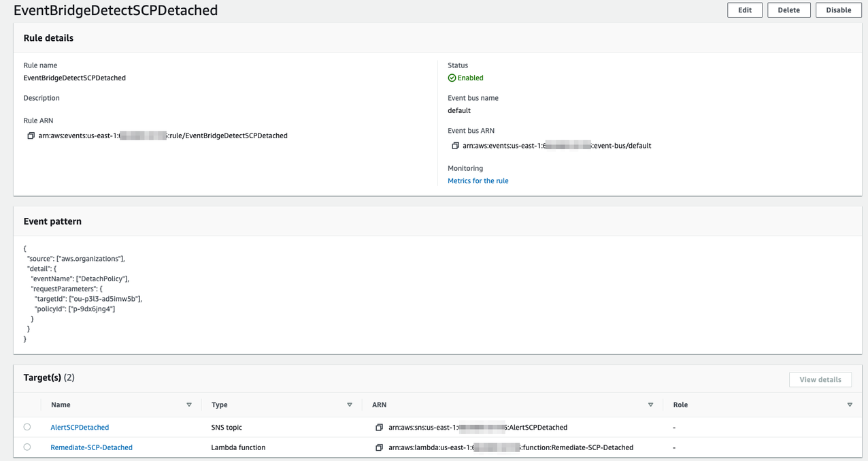868x461 pixels.
Task: Select the Remediate-SCP-Detached target radio button
Action: coord(27,447)
